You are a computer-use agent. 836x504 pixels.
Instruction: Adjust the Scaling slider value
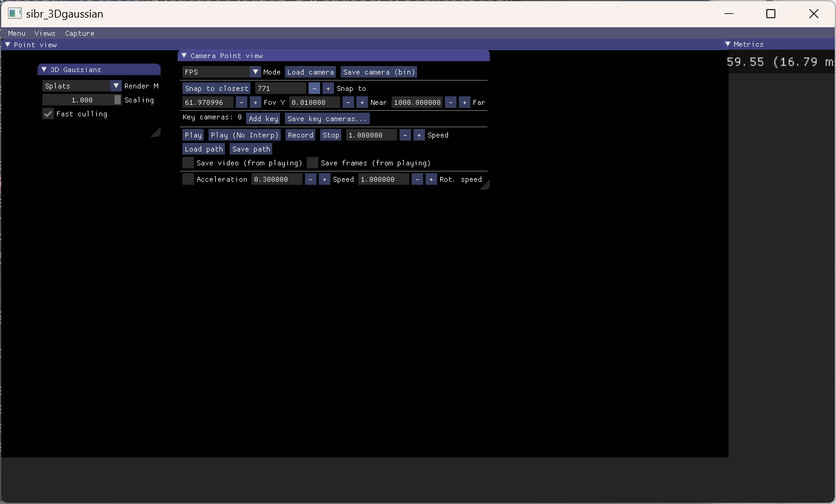81,99
